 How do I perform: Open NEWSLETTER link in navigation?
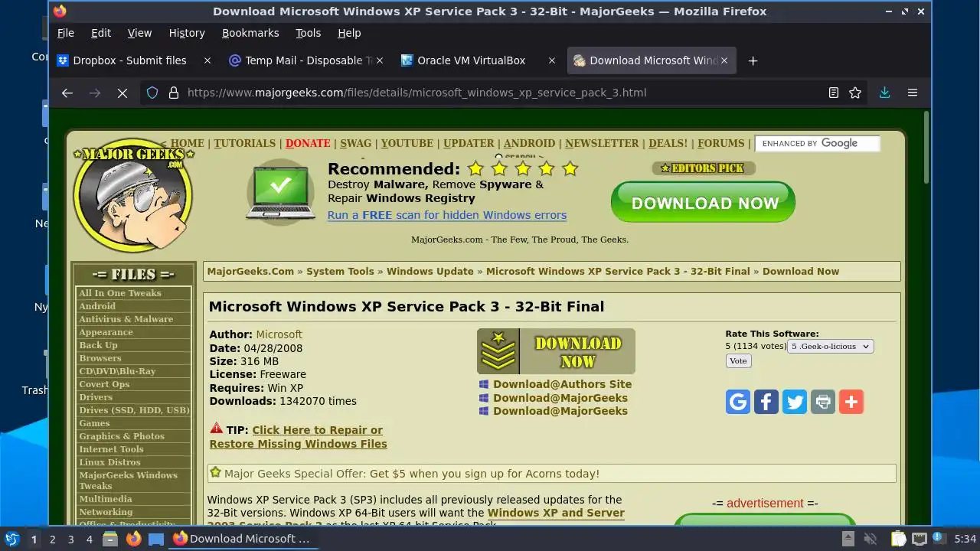pos(602,143)
